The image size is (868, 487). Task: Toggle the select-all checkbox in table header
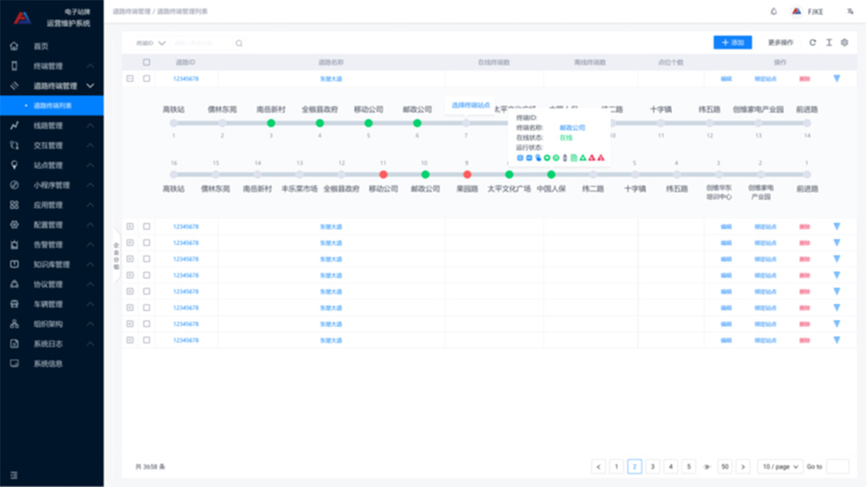coord(147,63)
